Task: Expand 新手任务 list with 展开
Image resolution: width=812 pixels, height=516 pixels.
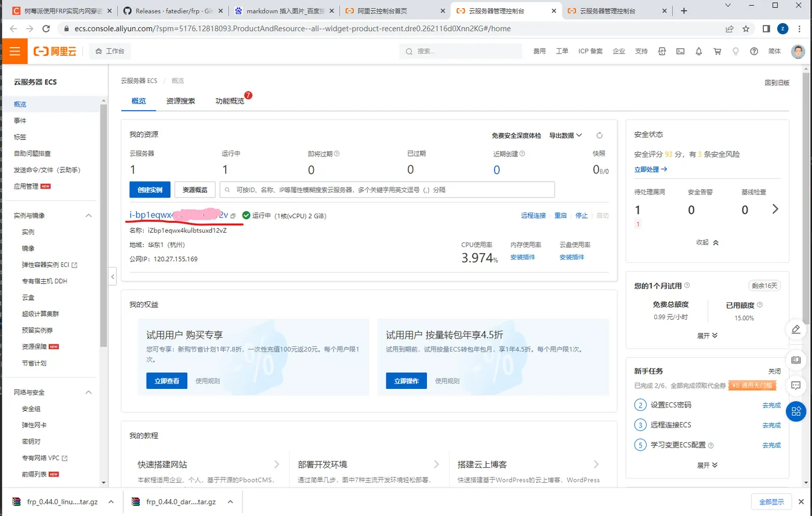Action: (707, 465)
